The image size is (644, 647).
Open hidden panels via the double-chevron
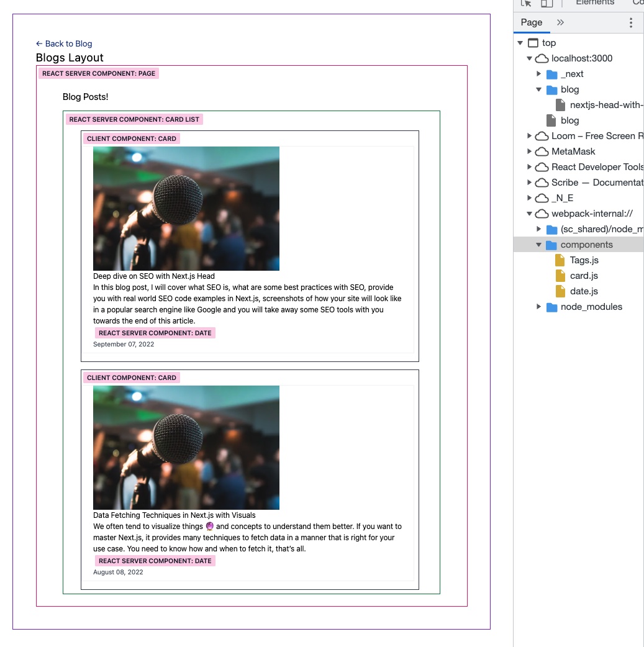560,22
